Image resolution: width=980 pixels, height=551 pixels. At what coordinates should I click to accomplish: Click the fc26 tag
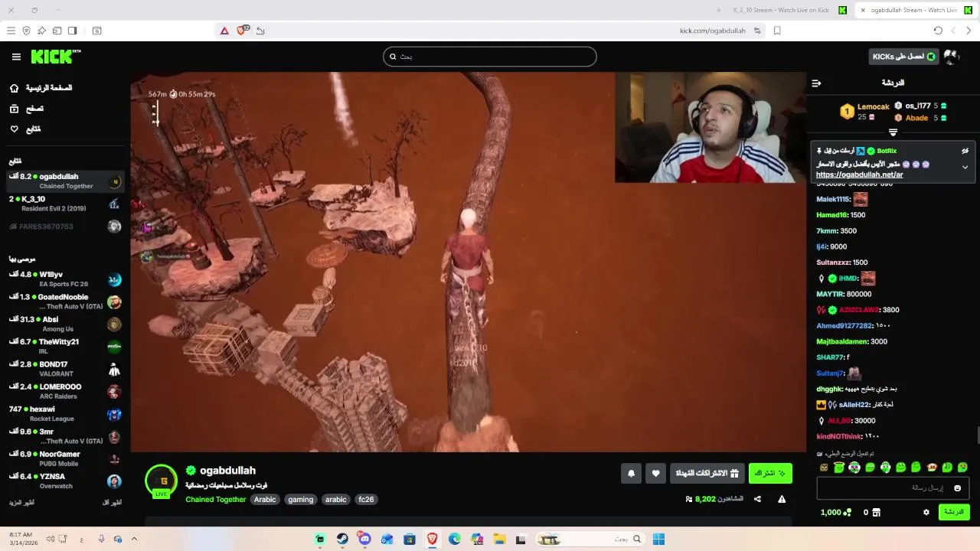coord(366,500)
